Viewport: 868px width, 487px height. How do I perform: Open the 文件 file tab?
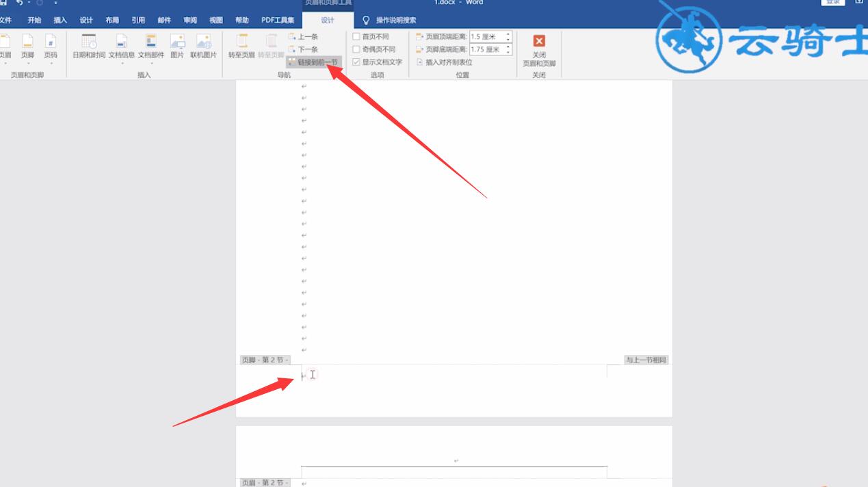[5, 21]
